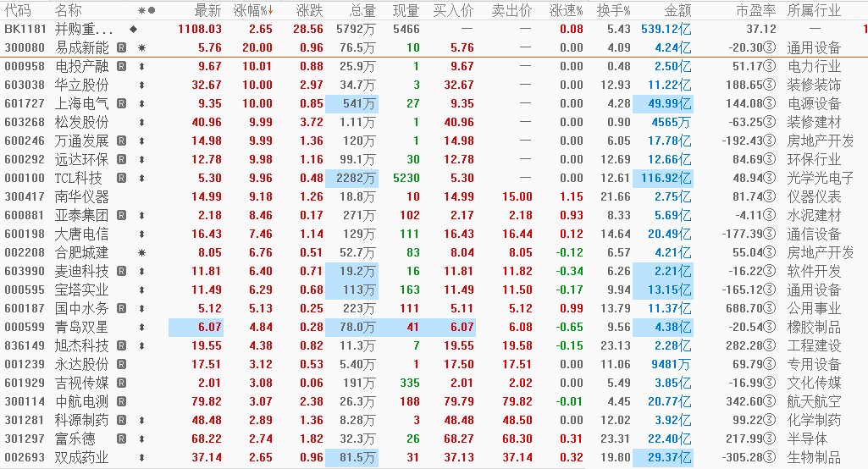Sort the table by the 涨跌 column header
Viewport: 868px width, 469px height.
click(x=309, y=10)
